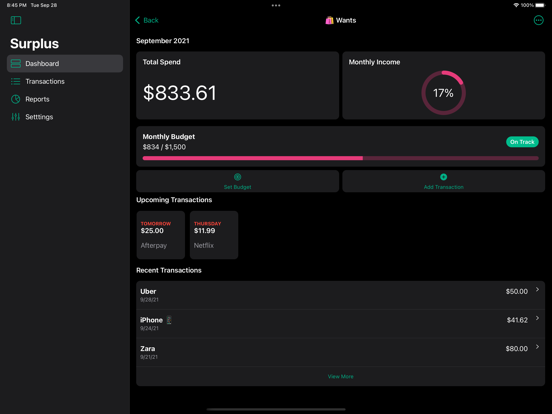Open the iPhone transaction row
The height and width of the screenshot is (414, 552).
(340, 324)
